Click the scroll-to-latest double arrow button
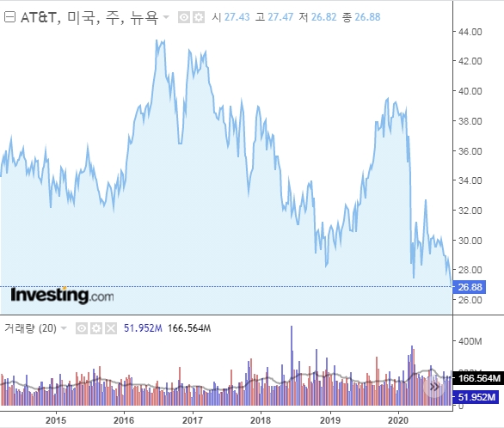The height and width of the screenshot is (428, 504). [434, 386]
